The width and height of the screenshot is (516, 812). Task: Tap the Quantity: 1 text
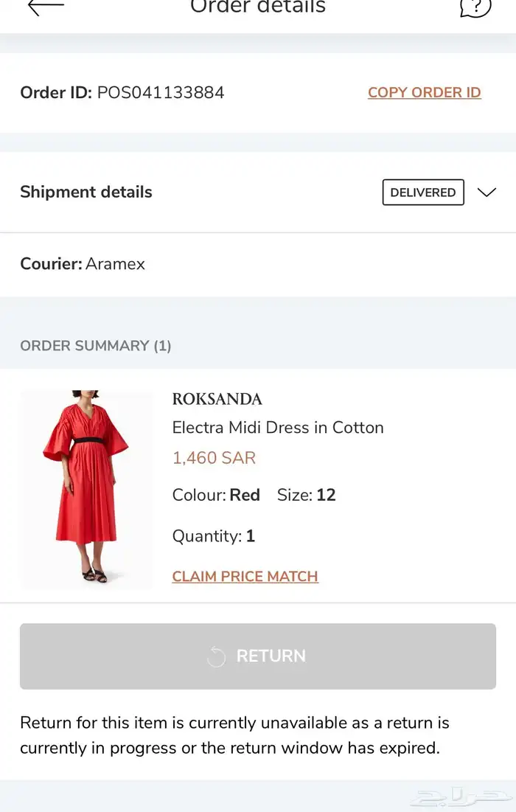coord(214,536)
